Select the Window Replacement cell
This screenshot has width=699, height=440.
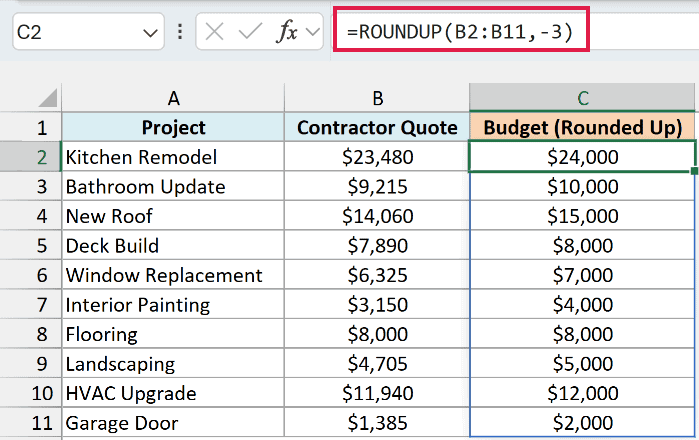(173, 275)
